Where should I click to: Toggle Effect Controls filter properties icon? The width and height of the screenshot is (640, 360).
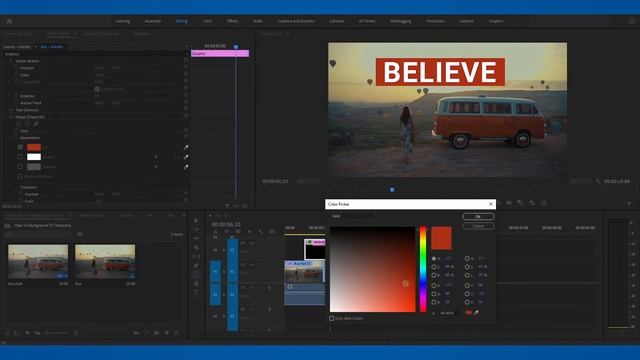227,206
